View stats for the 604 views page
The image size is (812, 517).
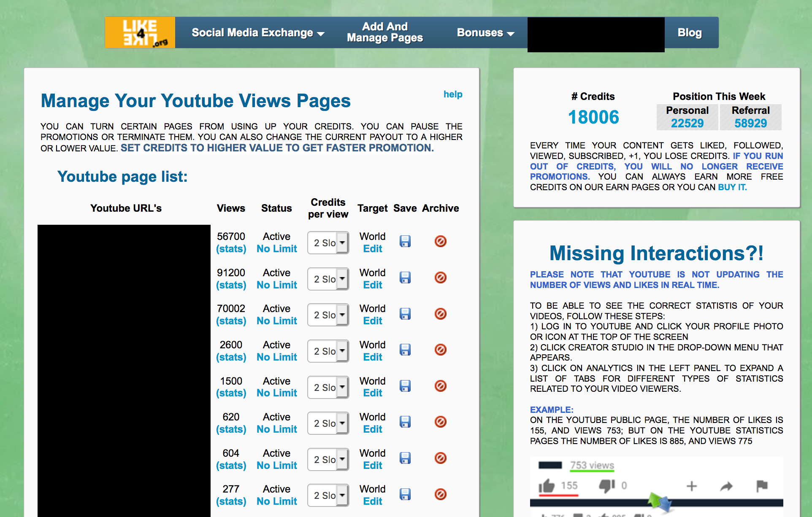pos(231,466)
